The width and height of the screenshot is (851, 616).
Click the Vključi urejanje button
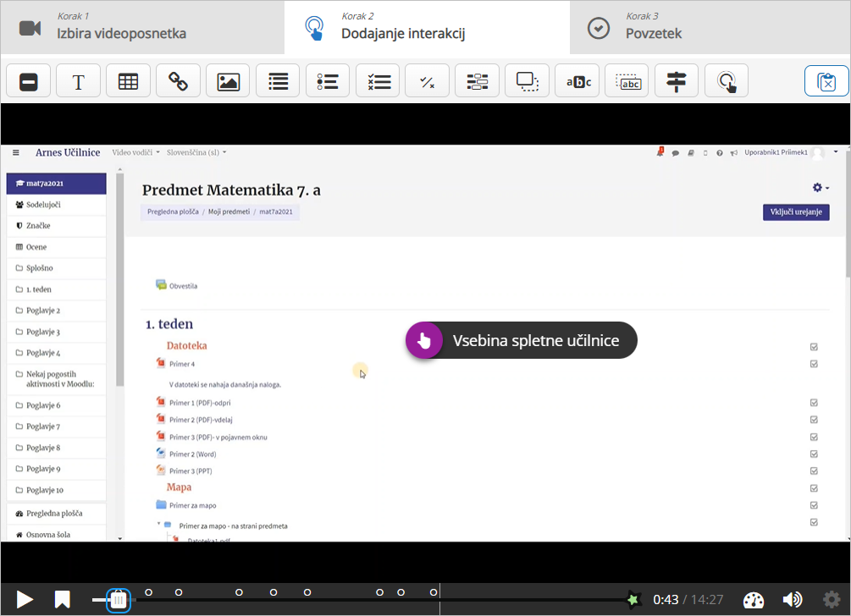point(796,212)
